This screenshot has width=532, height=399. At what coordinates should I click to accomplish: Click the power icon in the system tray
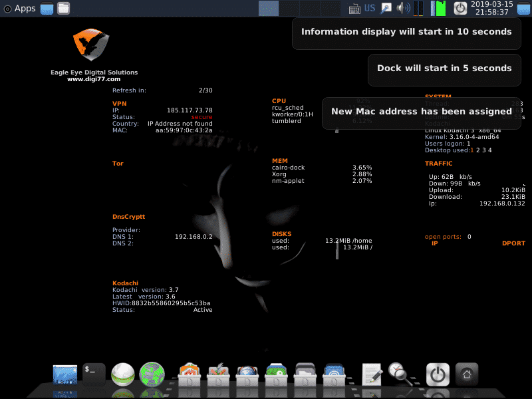click(460, 9)
